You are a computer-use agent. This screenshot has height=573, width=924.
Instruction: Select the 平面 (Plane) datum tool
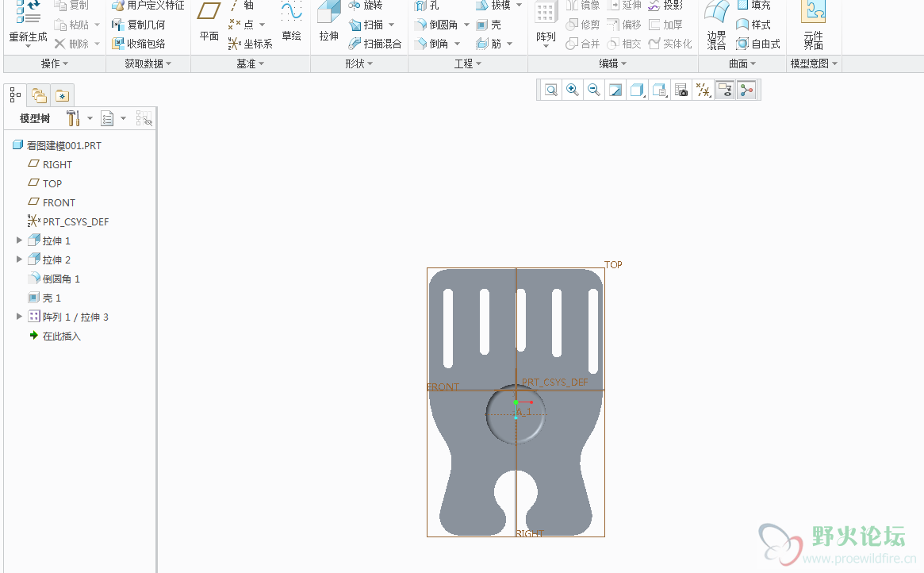click(x=209, y=21)
